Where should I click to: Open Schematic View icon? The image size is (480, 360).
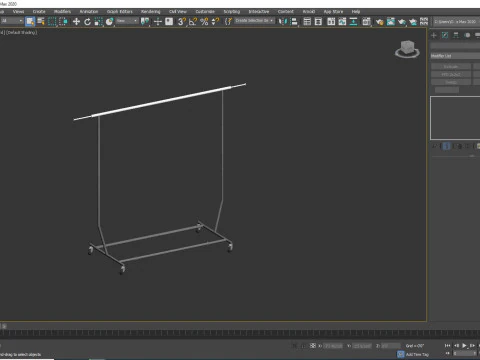click(x=353, y=22)
